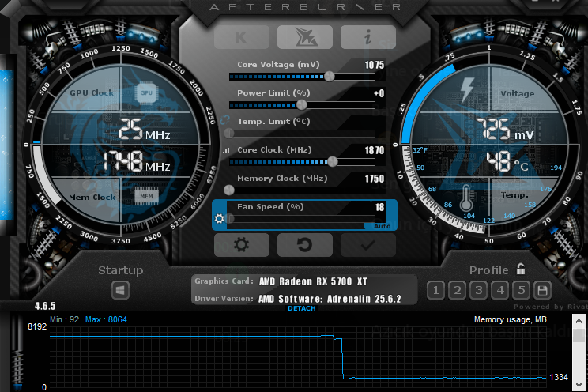The height and width of the screenshot is (392, 588).
Task: Click the monitor graph scrollbar thumb
Action: (579, 334)
